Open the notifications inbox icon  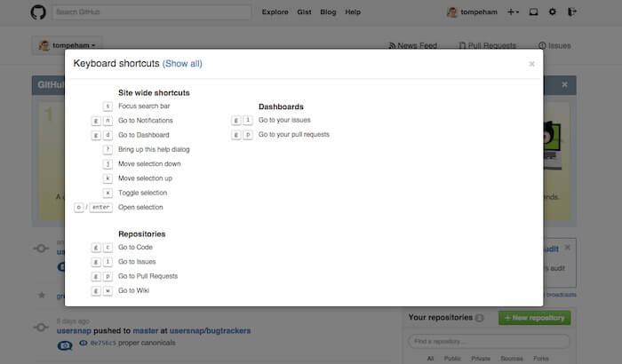[533, 12]
